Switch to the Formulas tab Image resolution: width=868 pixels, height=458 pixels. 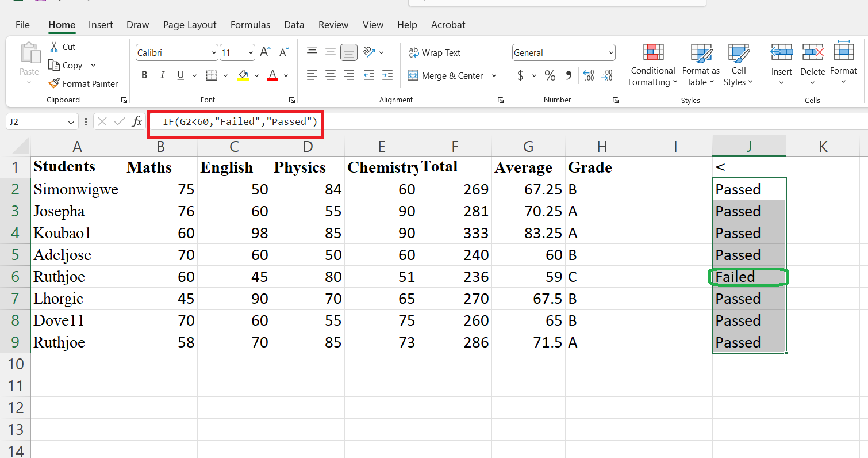click(250, 25)
